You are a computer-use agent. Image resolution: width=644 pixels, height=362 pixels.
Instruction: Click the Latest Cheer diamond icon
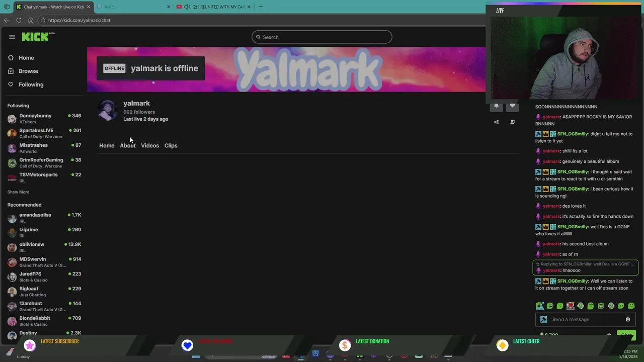pyautogui.click(x=502, y=345)
